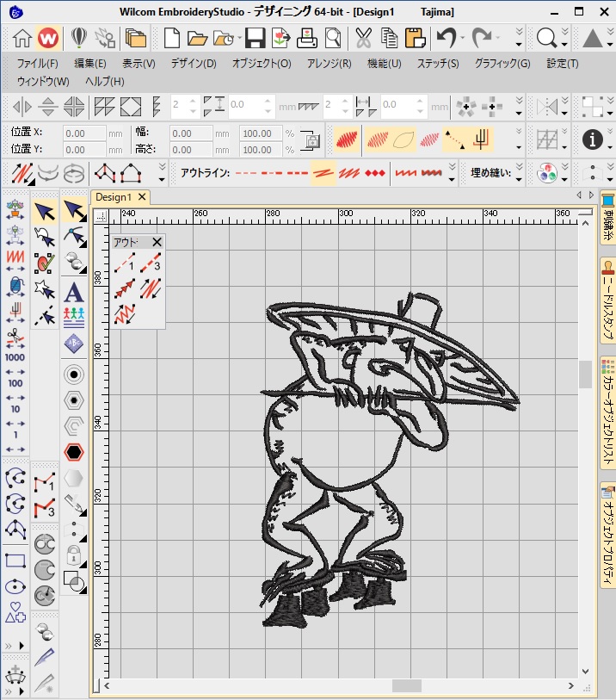
Task: Open the オブジェクトプロパティ side panel
Action: (608, 535)
